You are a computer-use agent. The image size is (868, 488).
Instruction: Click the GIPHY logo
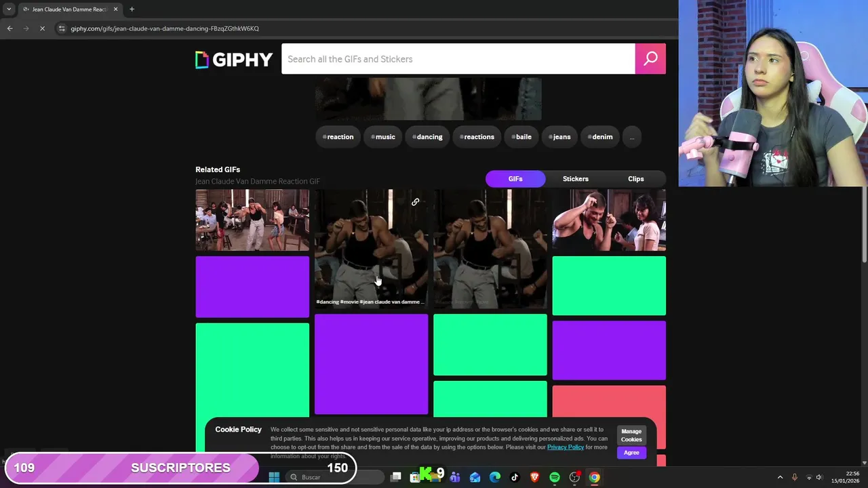(234, 60)
